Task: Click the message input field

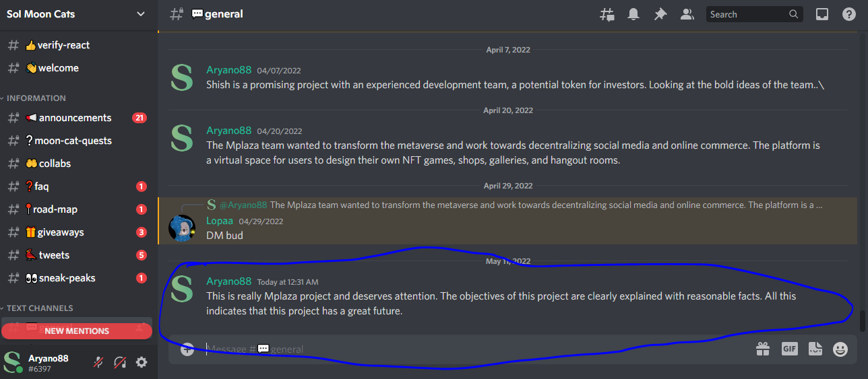Action: point(475,349)
